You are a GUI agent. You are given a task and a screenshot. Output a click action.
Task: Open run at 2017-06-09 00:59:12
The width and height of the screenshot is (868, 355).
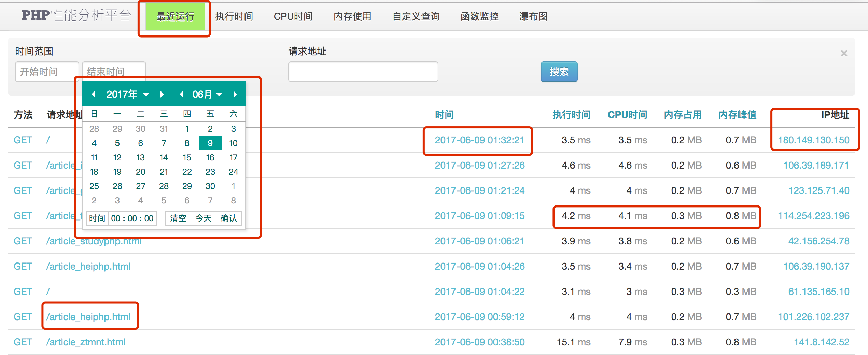(x=479, y=317)
